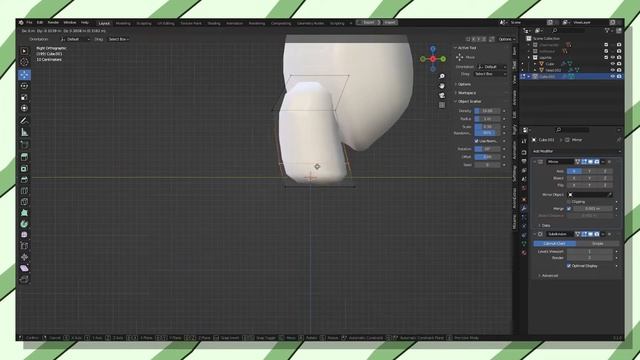Open the Material properties tab icon
Screen dimensions: 640x360
pos(524,253)
